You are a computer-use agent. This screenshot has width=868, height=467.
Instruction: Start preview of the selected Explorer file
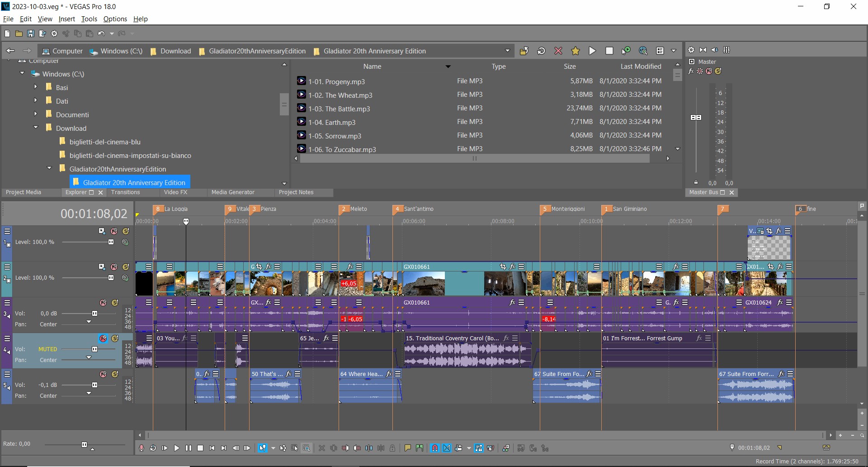pyautogui.click(x=592, y=51)
